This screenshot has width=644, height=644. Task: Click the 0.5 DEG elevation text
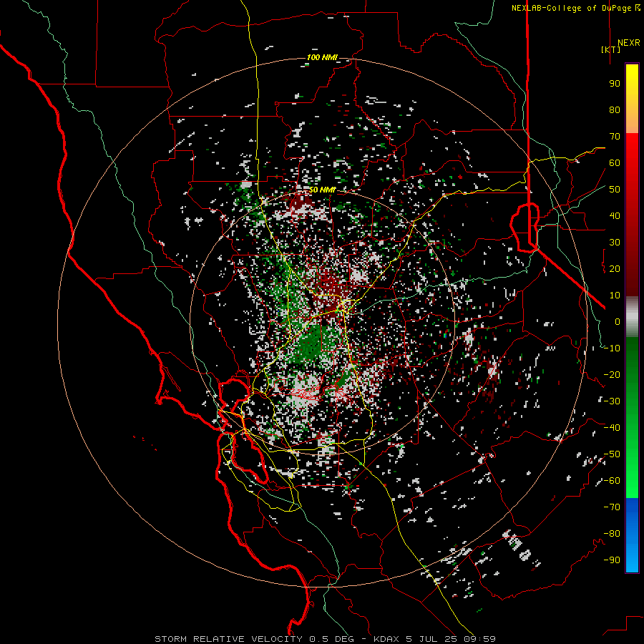[331, 639]
